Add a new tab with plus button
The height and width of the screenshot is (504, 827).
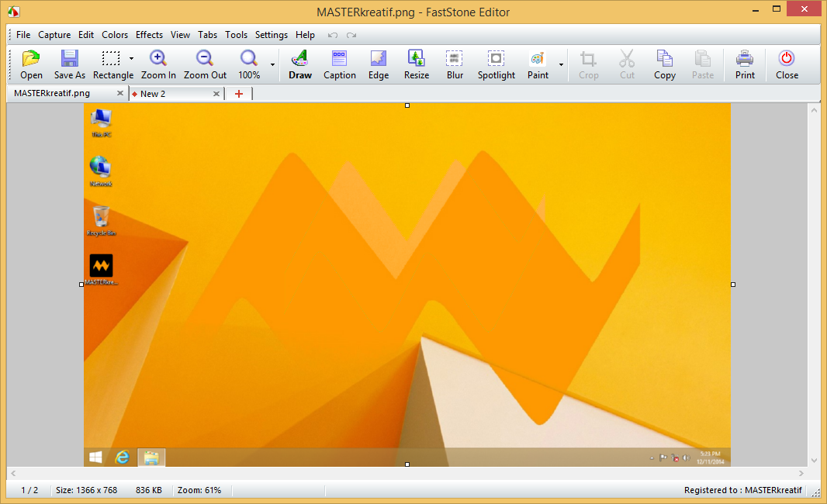click(x=239, y=94)
